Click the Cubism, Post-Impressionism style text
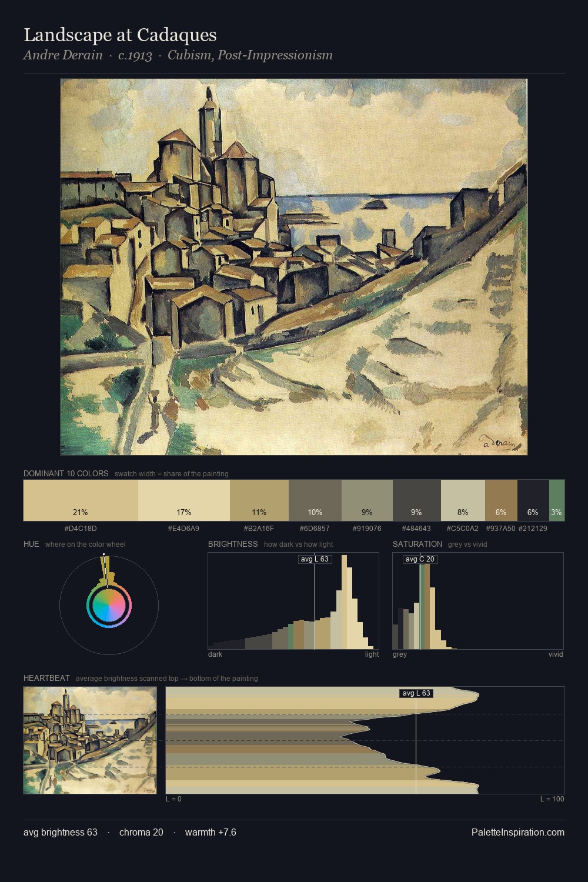This screenshot has width=588, height=882. tap(250, 55)
